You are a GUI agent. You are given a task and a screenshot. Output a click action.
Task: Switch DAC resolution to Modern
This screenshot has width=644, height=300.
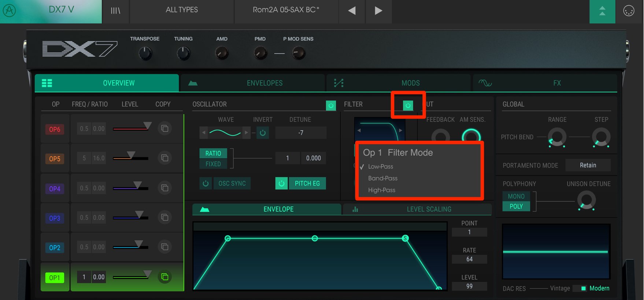[x=599, y=288]
